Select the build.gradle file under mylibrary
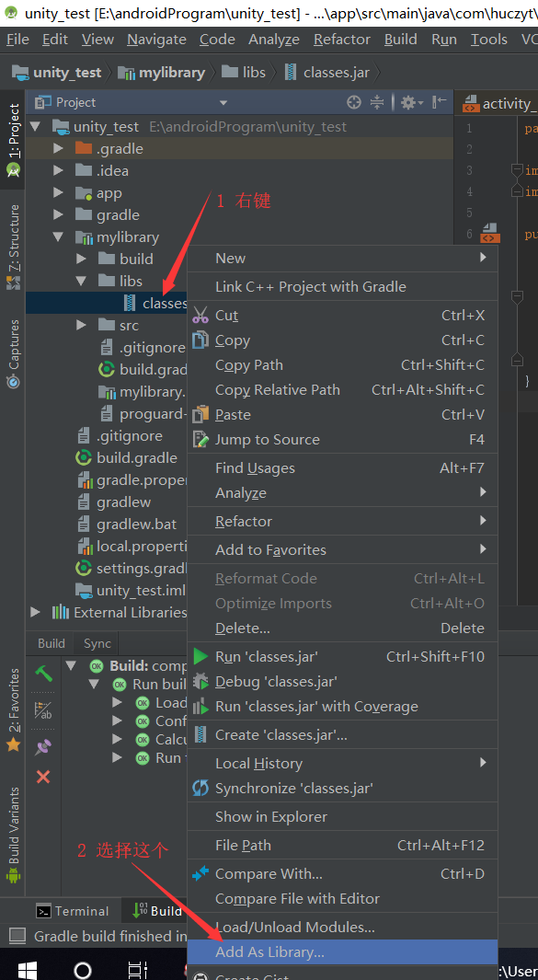Viewport: 538px width, 980px height. [143, 369]
